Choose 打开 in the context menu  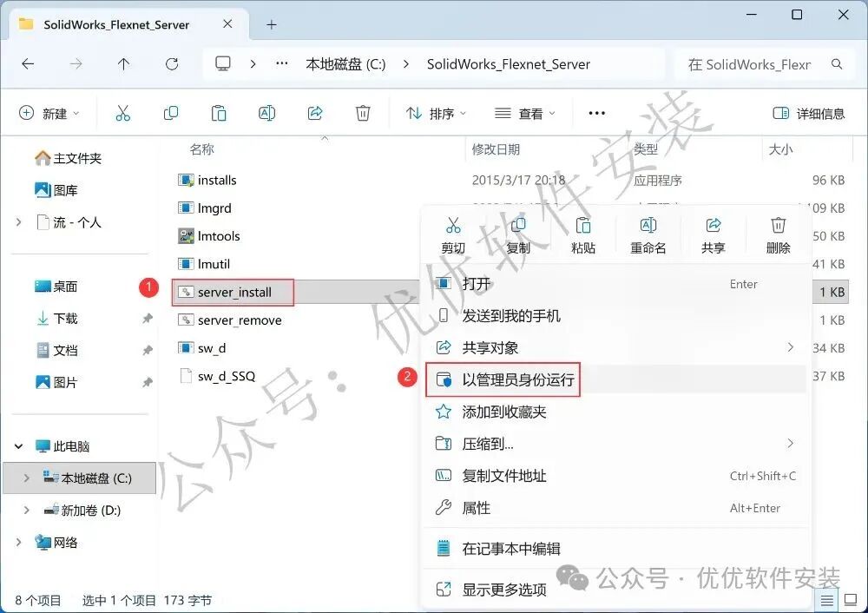[x=615, y=284]
